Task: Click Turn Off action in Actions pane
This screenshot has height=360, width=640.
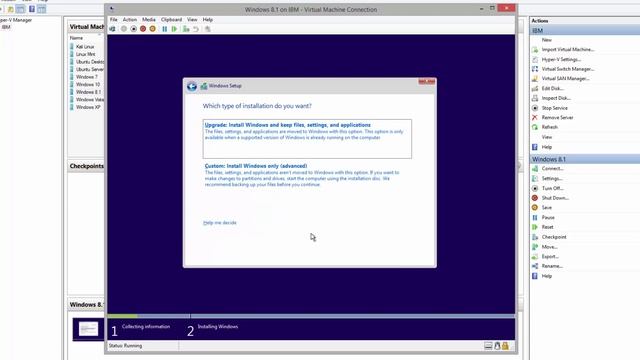Action: (x=553, y=189)
